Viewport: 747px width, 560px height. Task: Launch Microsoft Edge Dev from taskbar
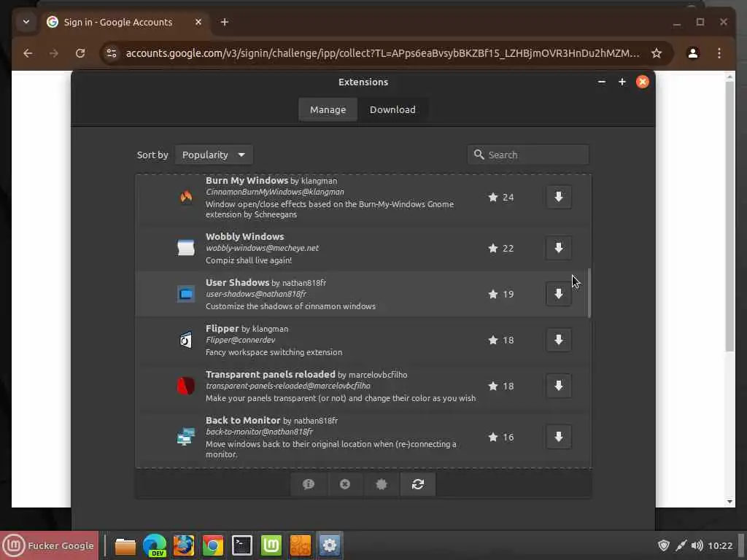pos(155,545)
